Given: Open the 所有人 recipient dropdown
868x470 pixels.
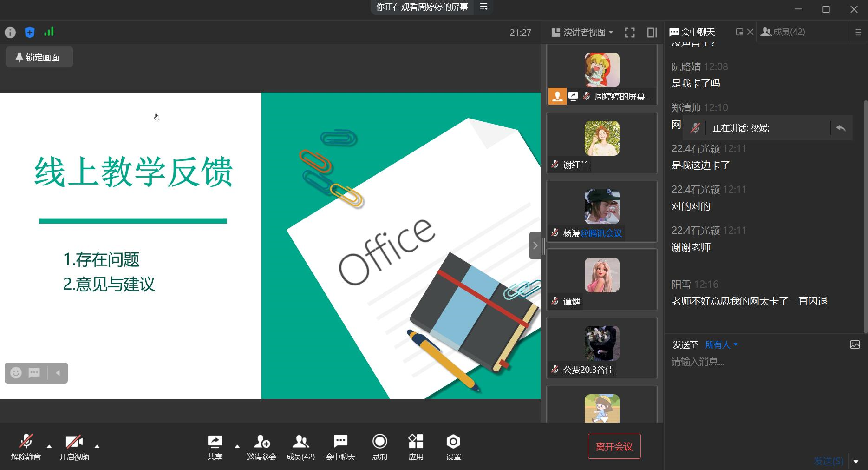Looking at the screenshot, I should pyautogui.click(x=721, y=344).
